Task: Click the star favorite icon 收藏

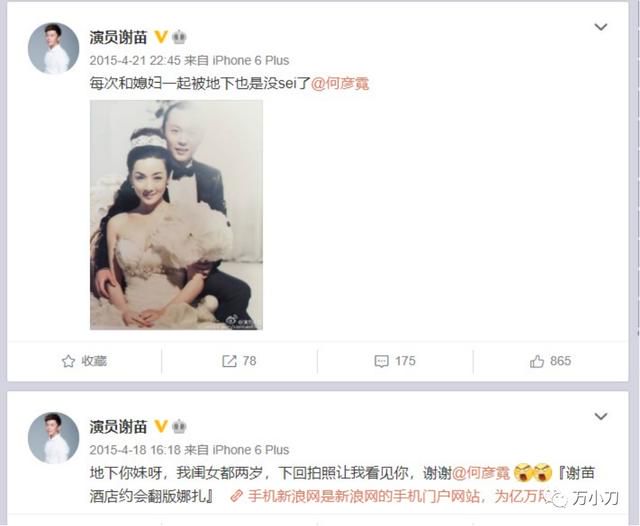Action: point(68,361)
